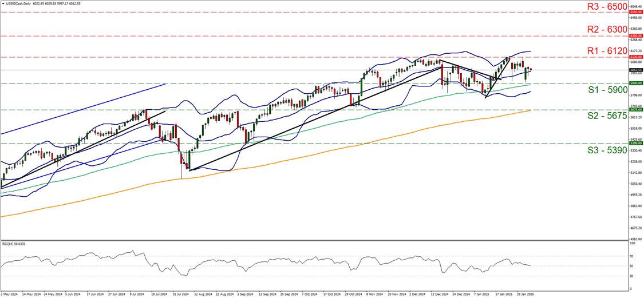Select the R2 - 6300 resistance label
Screen dimensions: 644x298
pos(605,29)
